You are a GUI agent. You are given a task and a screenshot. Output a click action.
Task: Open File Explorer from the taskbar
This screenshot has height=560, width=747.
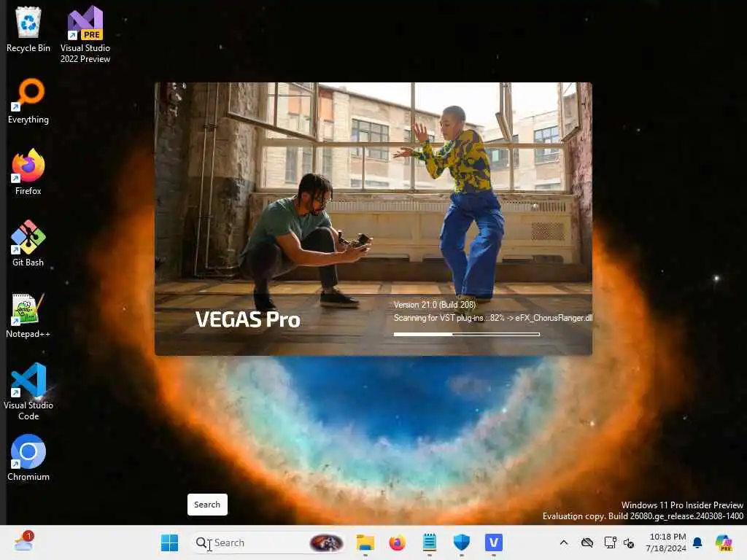[365, 542]
